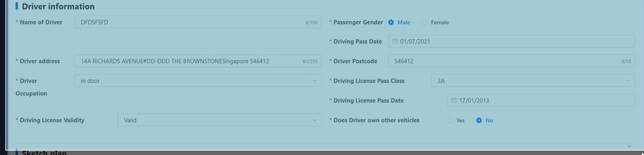Click the calendar icon in Driving Pass Date
Image resolution: width=644 pixels, height=155 pixels.
(x=395, y=41)
